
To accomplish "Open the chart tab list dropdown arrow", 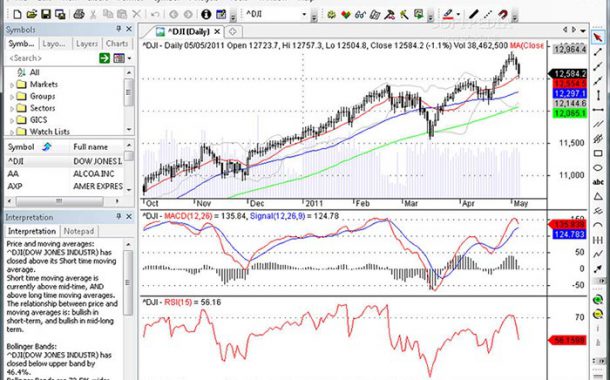I will coord(583,30).
